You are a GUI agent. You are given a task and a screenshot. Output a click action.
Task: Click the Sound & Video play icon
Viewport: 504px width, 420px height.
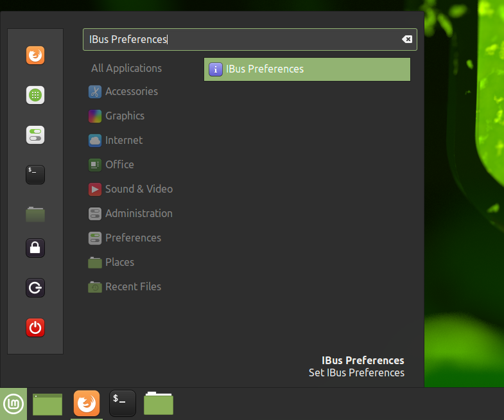click(95, 189)
